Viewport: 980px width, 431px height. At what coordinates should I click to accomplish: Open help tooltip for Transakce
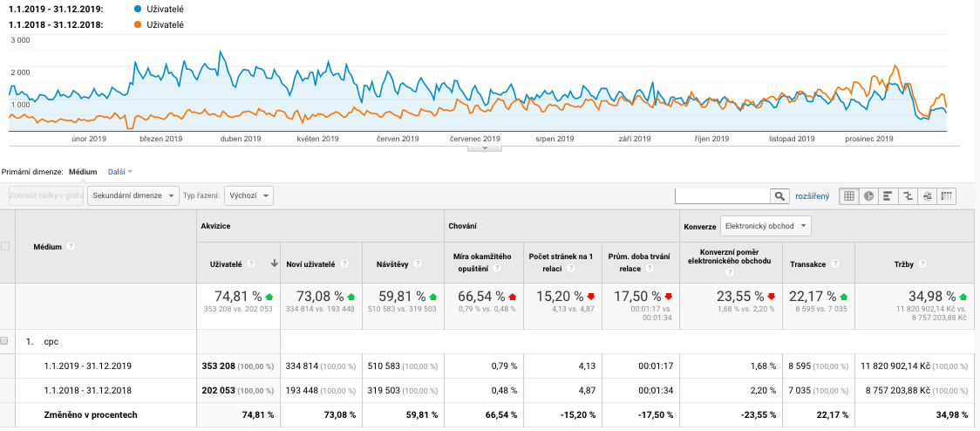(x=834, y=264)
